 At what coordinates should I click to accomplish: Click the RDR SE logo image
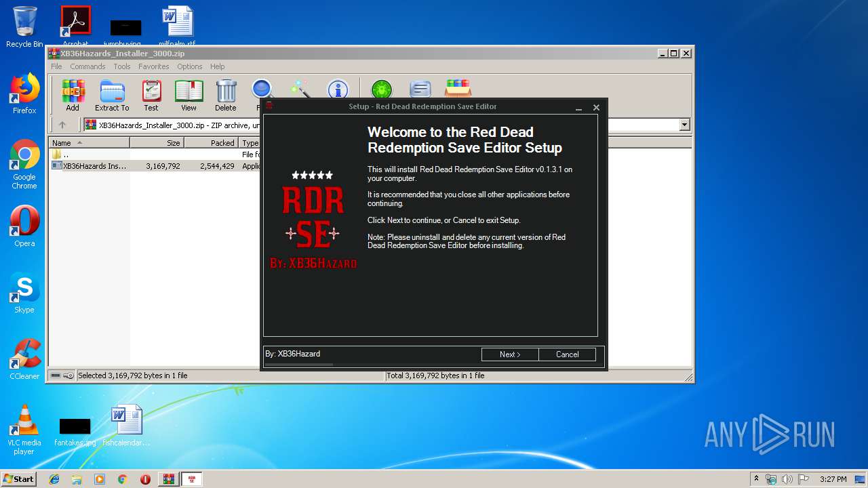(x=313, y=219)
